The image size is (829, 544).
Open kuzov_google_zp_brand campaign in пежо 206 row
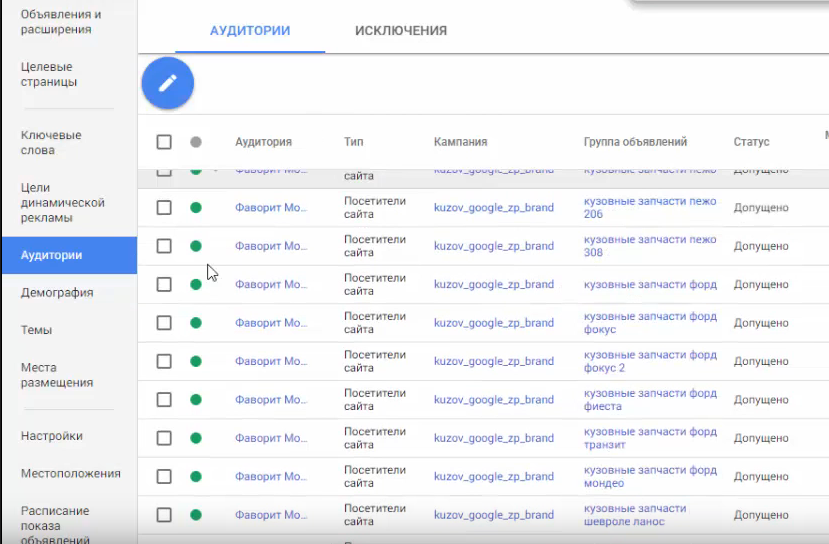click(x=494, y=207)
